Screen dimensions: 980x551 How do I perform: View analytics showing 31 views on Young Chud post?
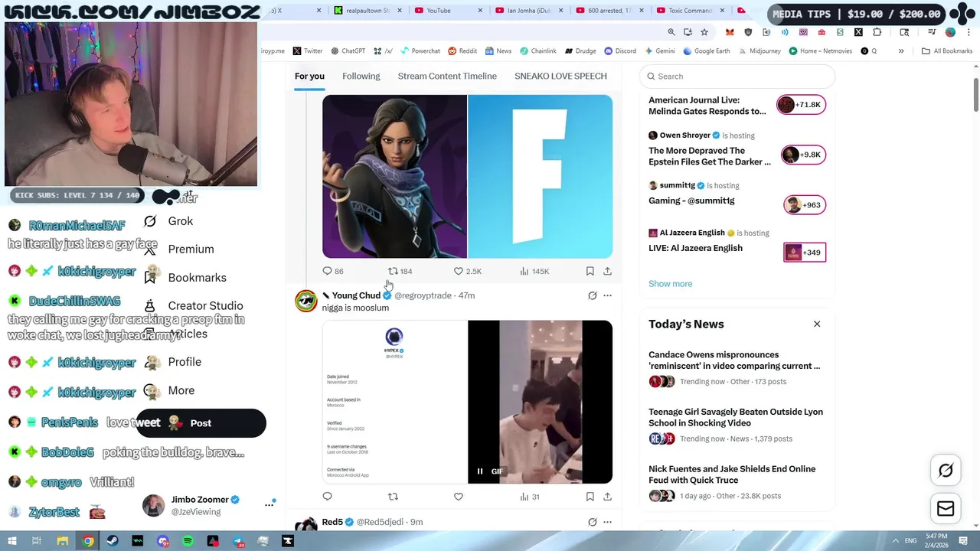[x=530, y=497]
